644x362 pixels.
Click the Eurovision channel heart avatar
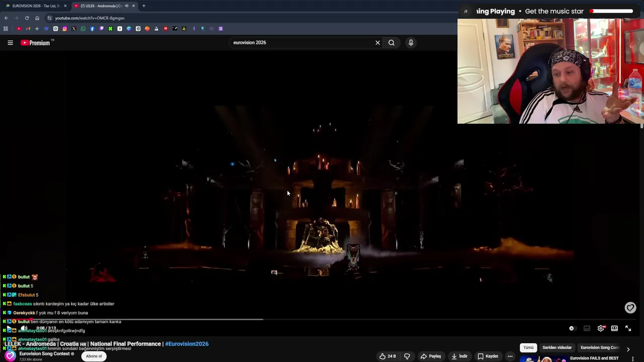[x=10, y=356]
